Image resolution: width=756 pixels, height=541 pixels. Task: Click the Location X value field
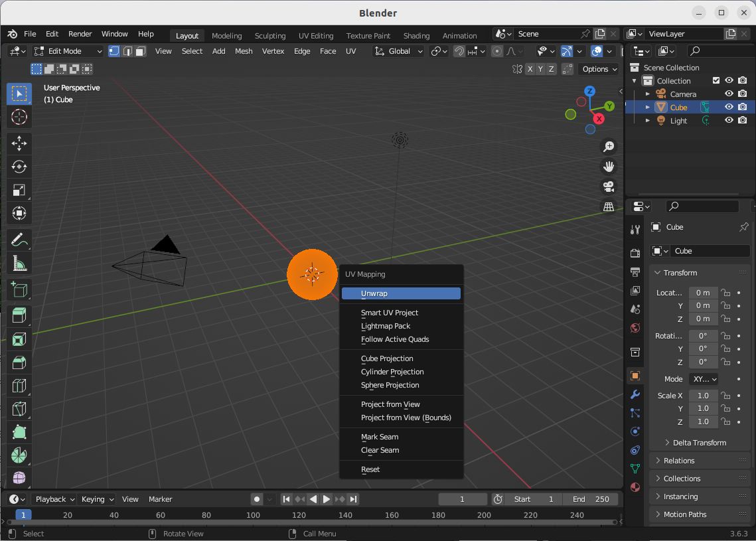click(x=703, y=293)
